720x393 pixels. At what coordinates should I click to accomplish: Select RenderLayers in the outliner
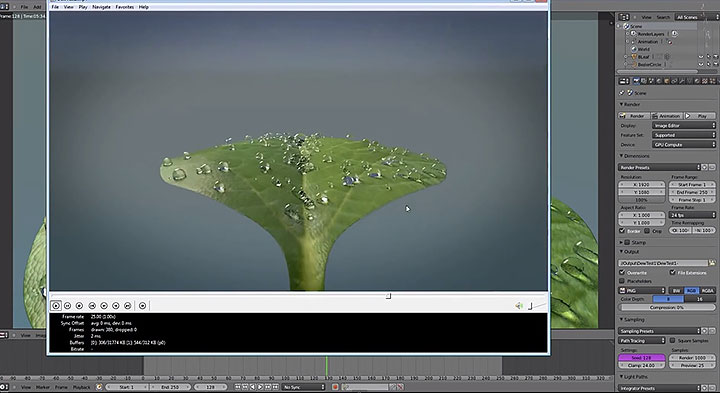click(x=651, y=34)
